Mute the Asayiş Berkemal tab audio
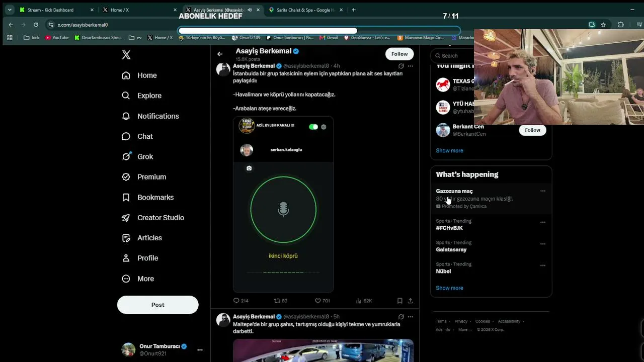 coord(250,10)
